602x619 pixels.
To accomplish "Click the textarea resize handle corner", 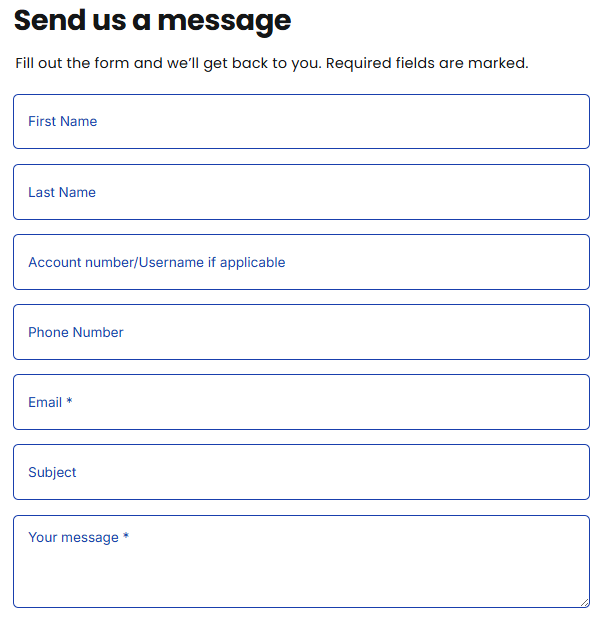I will [584, 602].
